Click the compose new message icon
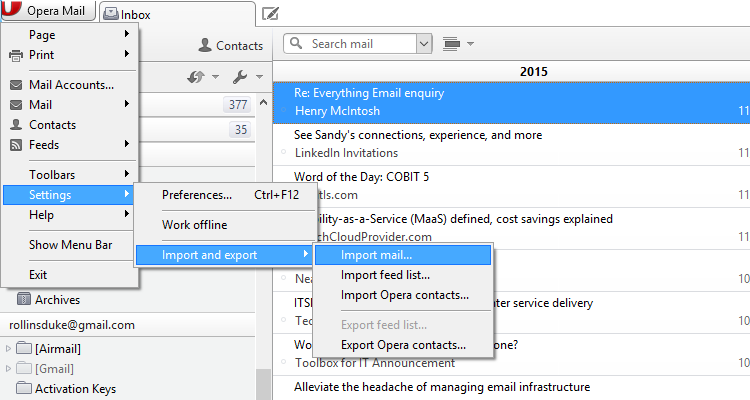 pos(270,14)
